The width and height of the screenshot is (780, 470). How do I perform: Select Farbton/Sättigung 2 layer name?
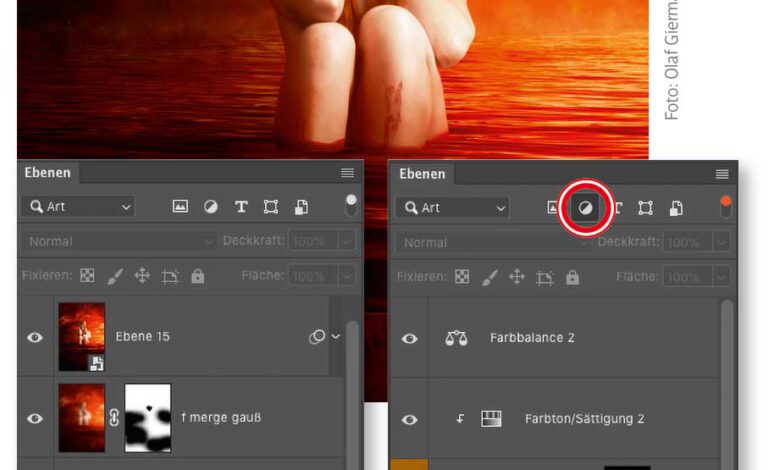tap(585, 419)
